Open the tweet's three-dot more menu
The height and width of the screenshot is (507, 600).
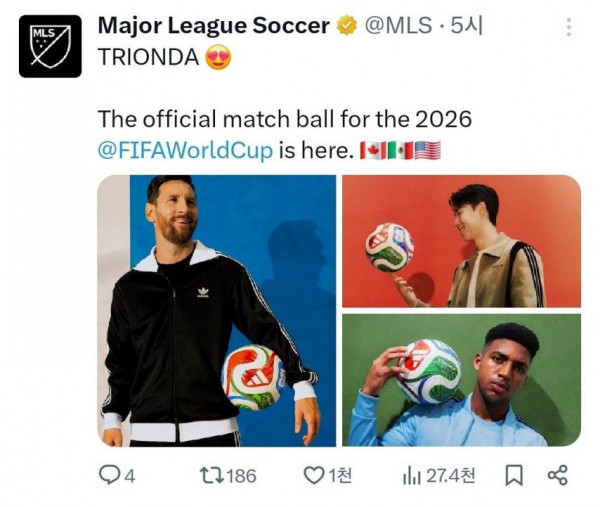(x=569, y=28)
